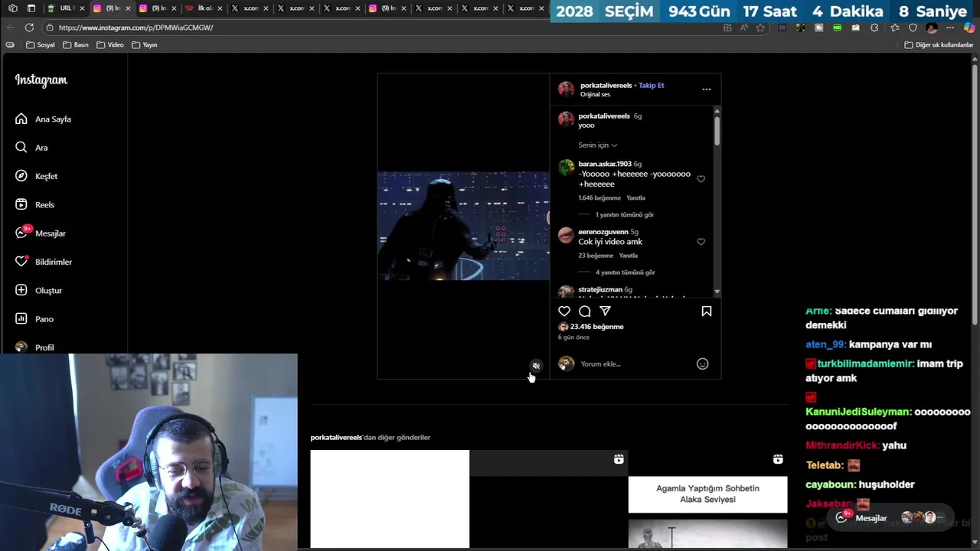Go to Keşfet explore page
Screen dimensions: 980x551
(x=36, y=176)
